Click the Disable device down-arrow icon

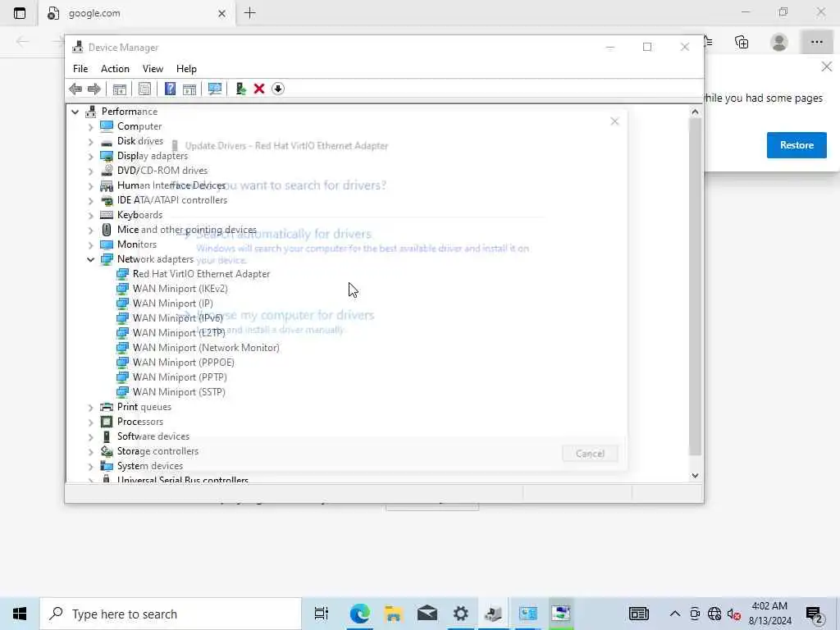[278, 89]
